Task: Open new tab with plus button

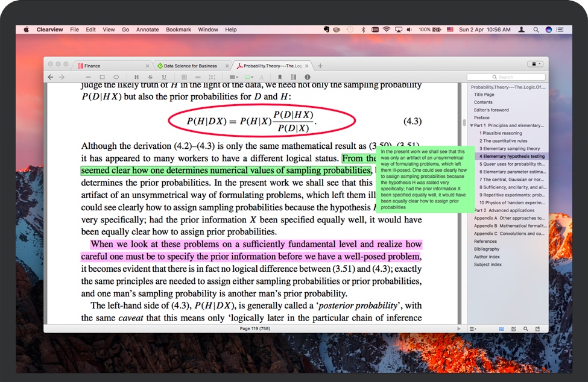Action: [320, 66]
